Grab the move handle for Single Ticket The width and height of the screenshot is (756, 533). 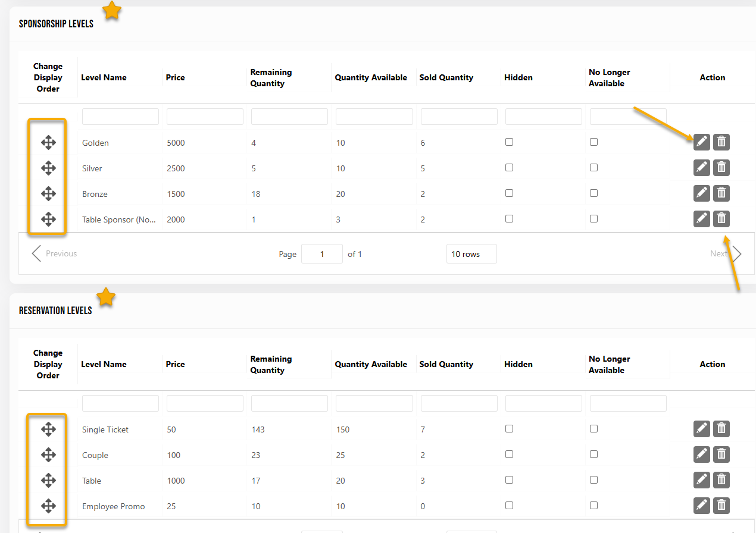(x=48, y=429)
